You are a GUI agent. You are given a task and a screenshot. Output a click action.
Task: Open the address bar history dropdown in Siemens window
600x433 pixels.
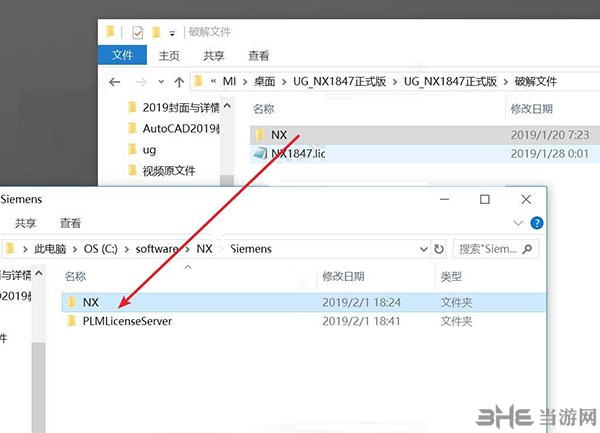point(424,249)
